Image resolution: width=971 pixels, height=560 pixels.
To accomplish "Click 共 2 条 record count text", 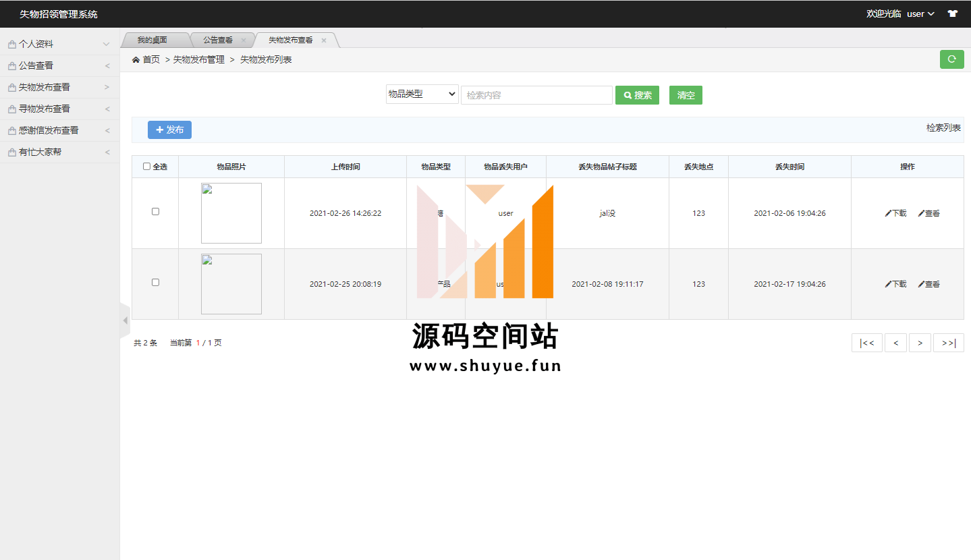I will pyautogui.click(x=145, y=343).
